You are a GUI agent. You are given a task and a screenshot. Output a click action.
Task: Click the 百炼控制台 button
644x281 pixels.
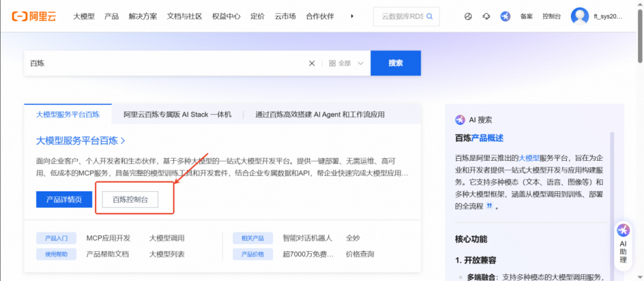pyautogui.click(x=130, y=200)
